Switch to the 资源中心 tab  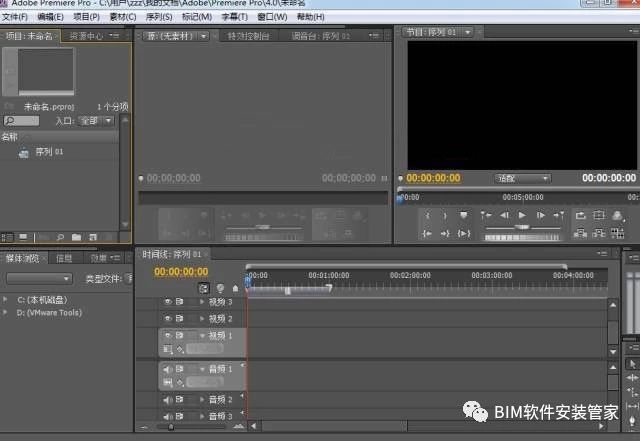tap(86, 36)
